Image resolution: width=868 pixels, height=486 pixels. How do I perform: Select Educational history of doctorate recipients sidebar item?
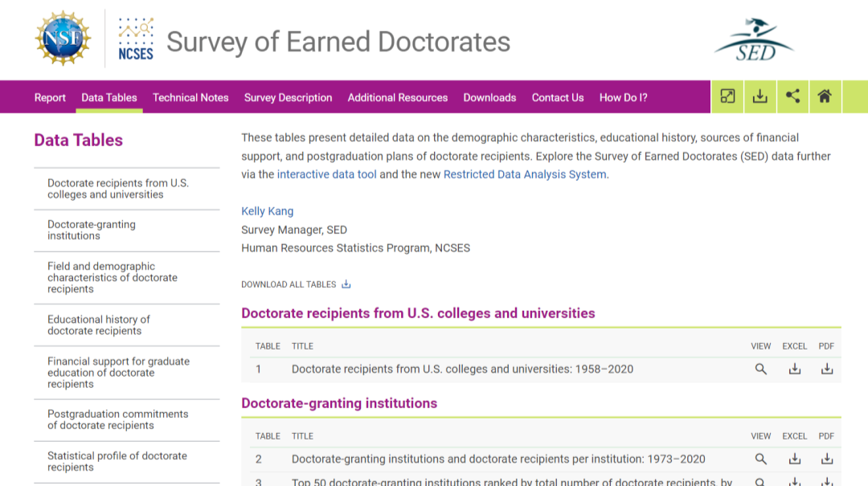(99, 325)
